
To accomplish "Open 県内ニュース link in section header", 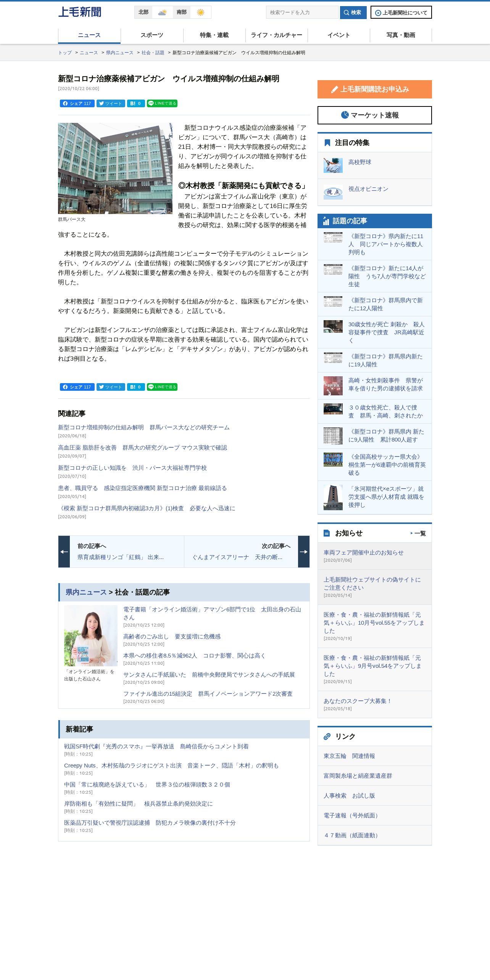I will (86, 592).
